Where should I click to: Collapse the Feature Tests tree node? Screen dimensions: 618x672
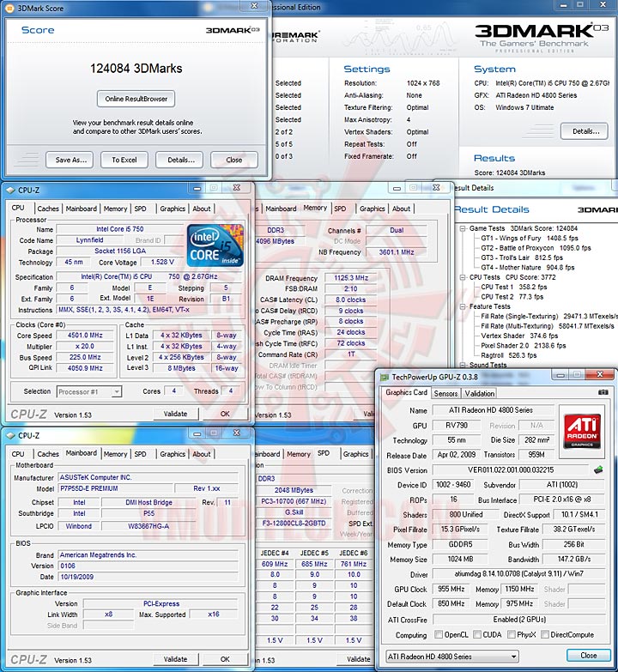coord(463,306)
